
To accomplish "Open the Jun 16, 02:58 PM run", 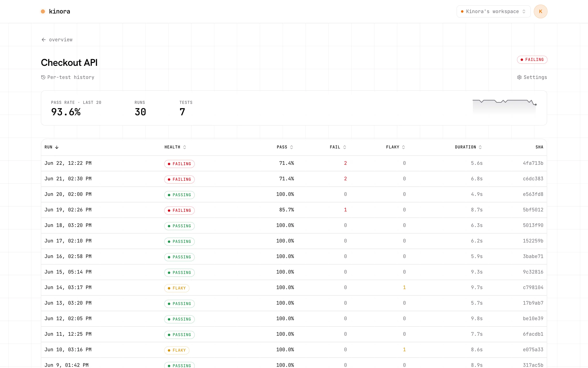I will [x=294, y=257].
